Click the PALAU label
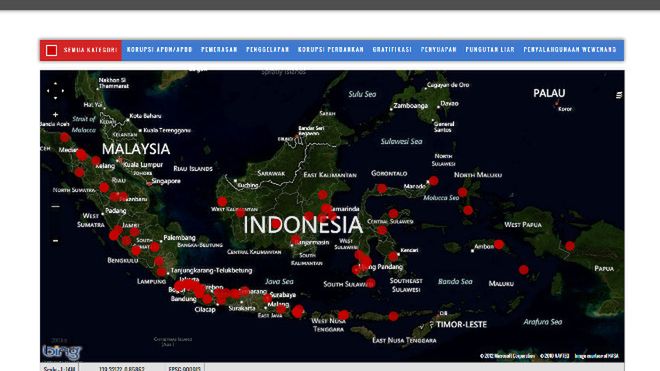Screen dimensions: 660x371 (549, 93)
